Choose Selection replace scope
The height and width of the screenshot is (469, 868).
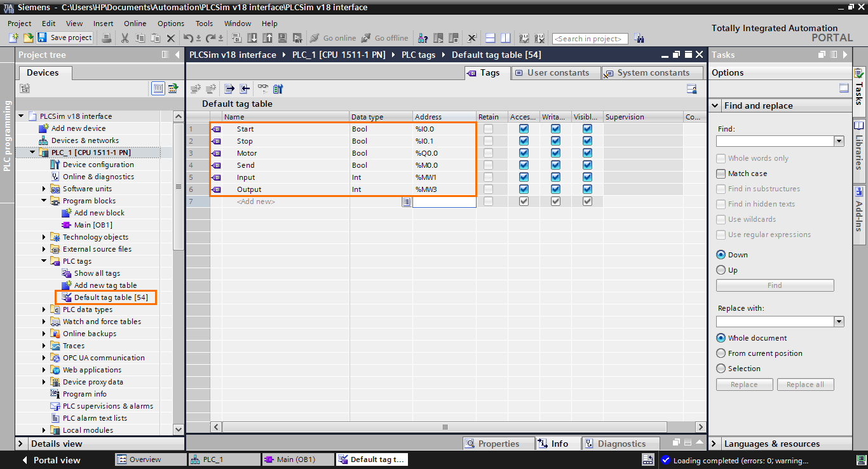point(721,369)
